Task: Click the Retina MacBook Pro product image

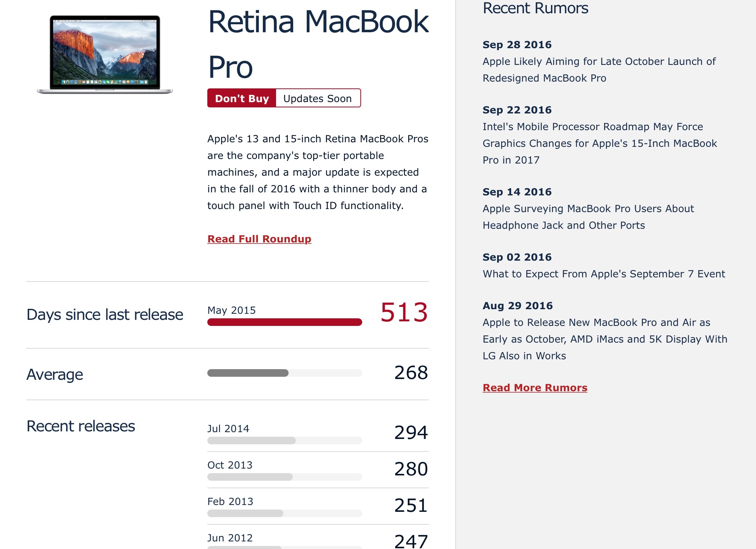Action: pyautogui.click(x=104, y=55)
